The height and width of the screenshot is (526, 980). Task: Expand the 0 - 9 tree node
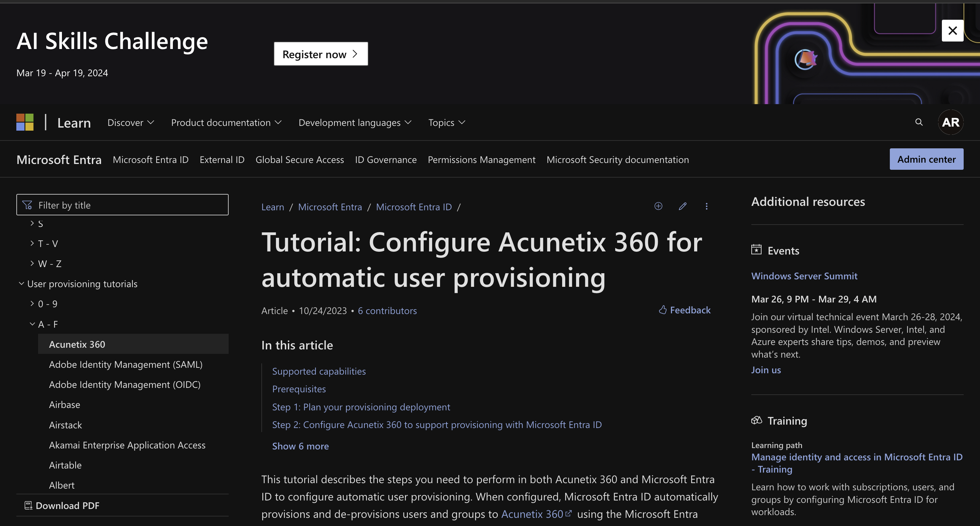[x=32, y=303]
